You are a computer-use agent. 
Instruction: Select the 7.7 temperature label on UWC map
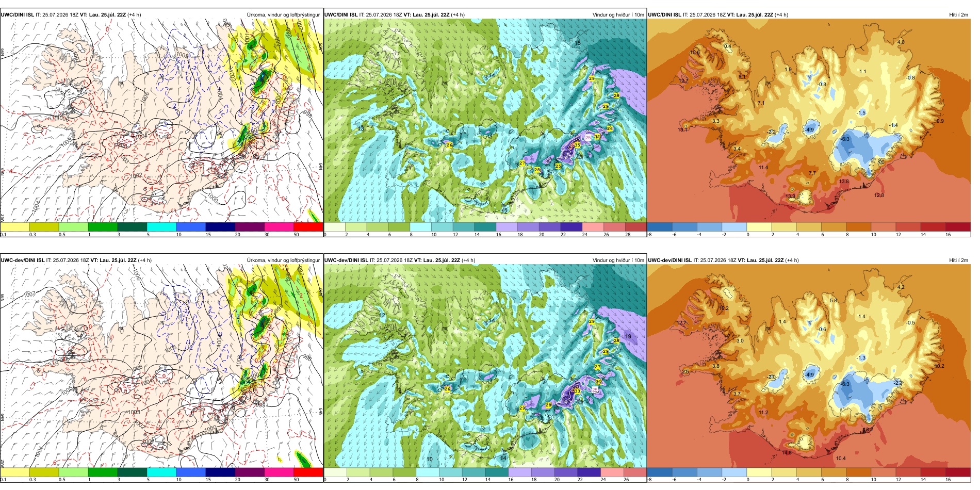[812, 173]
